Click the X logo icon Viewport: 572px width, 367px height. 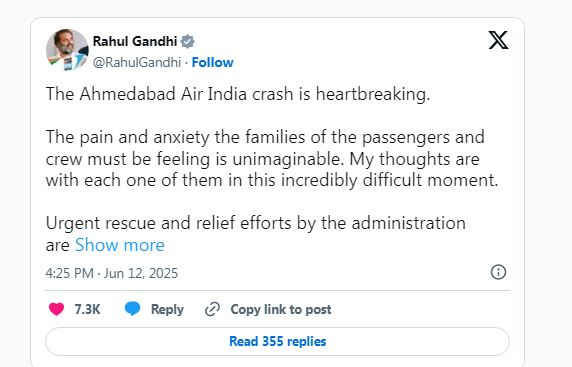pos(498,40)
